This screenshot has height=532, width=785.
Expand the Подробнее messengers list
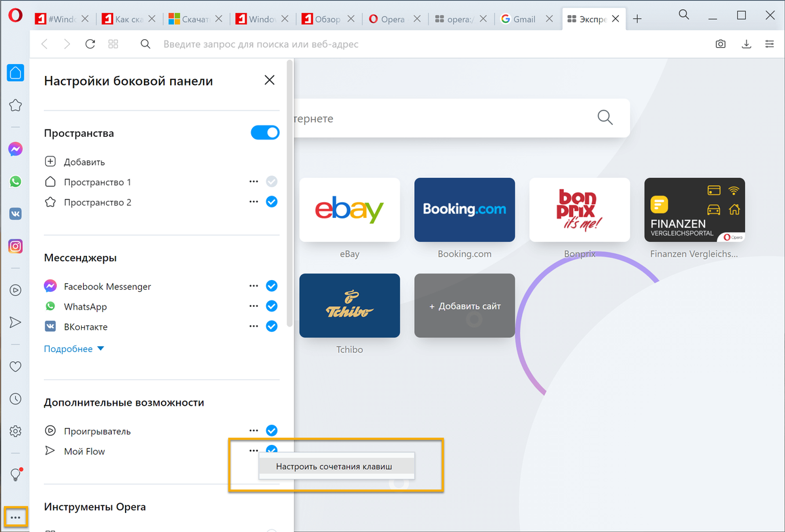pyautogui.click(x=74, y=349)
